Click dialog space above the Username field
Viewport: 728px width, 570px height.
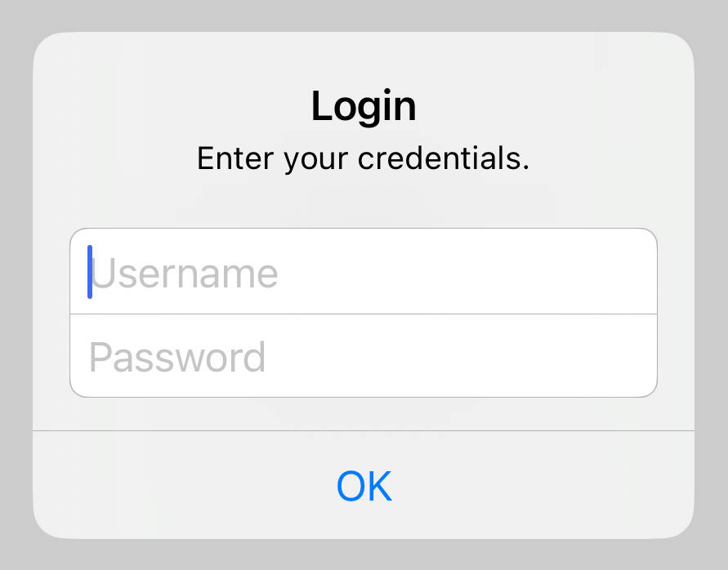tap(364, 204)
